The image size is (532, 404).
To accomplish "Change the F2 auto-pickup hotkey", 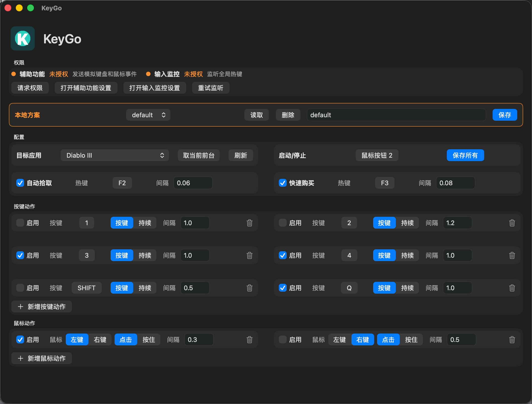I will (x=122, y=183).
